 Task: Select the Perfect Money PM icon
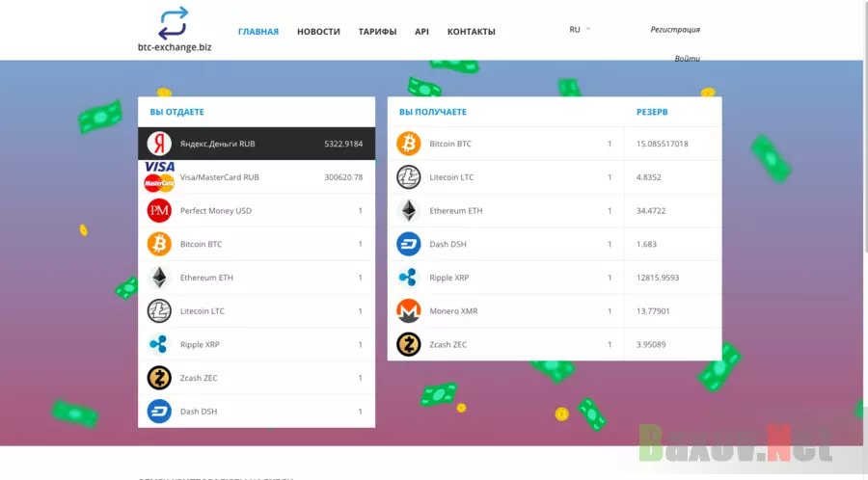(x=159, y=211)
